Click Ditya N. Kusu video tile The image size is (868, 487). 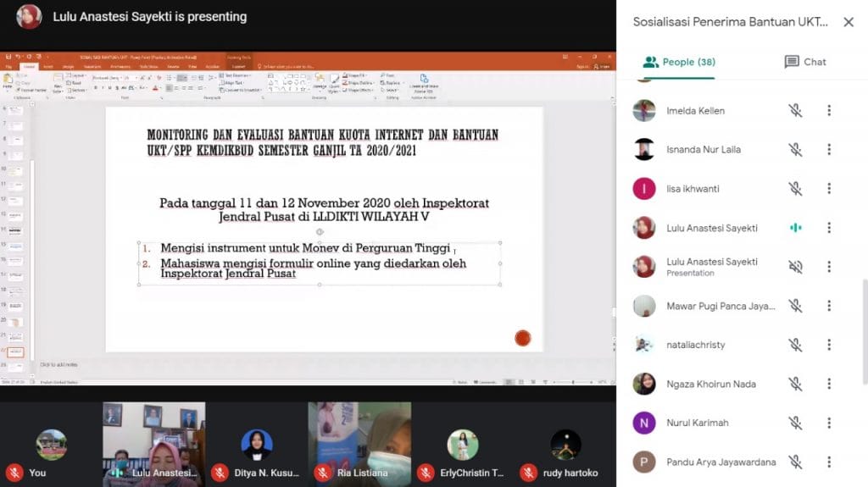point(257,445)
